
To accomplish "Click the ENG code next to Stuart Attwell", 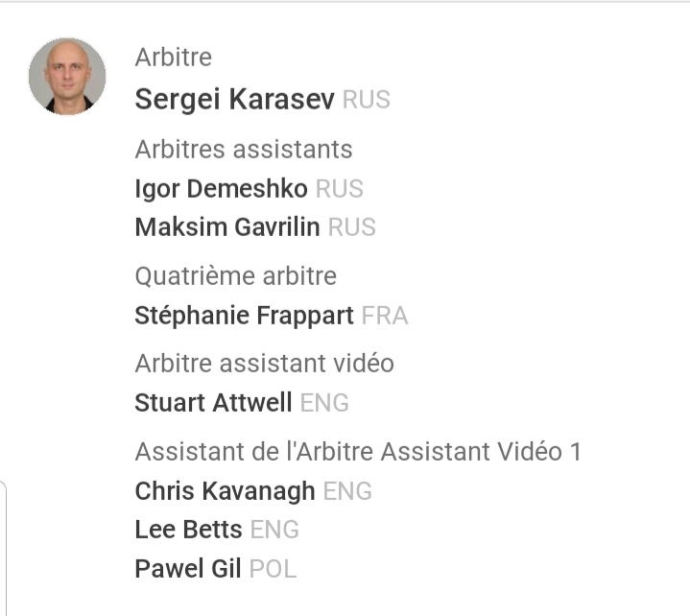I will point(324,403).
